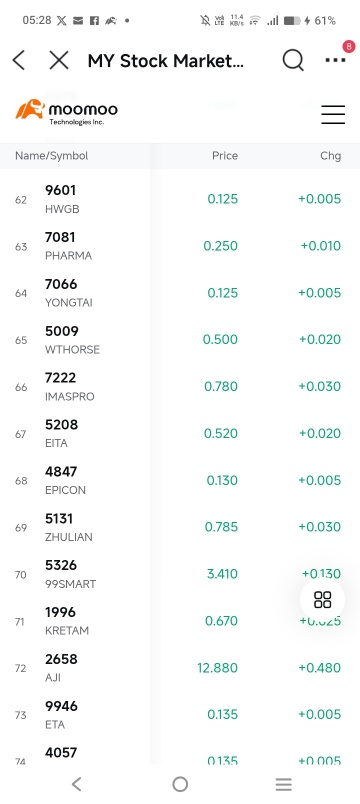Screen dimensions: 360x804
Task: Close the page with the X icon
Action: [x=58, y=61]
